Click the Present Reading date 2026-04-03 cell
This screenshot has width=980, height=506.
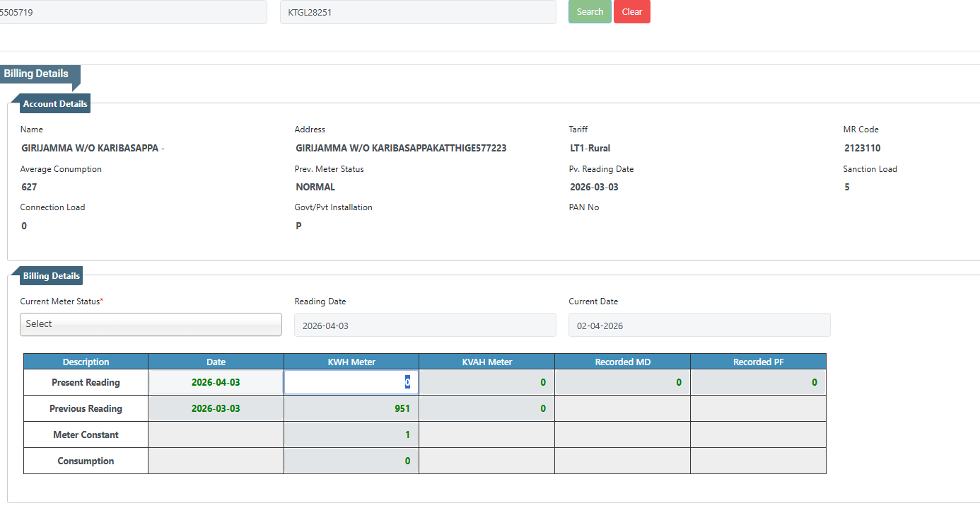[216, 383]
